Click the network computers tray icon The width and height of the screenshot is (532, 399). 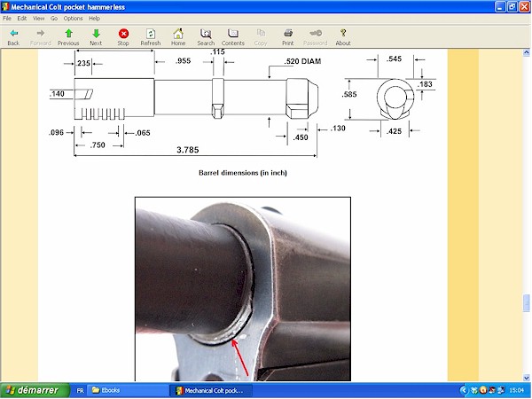pos(500,390)
